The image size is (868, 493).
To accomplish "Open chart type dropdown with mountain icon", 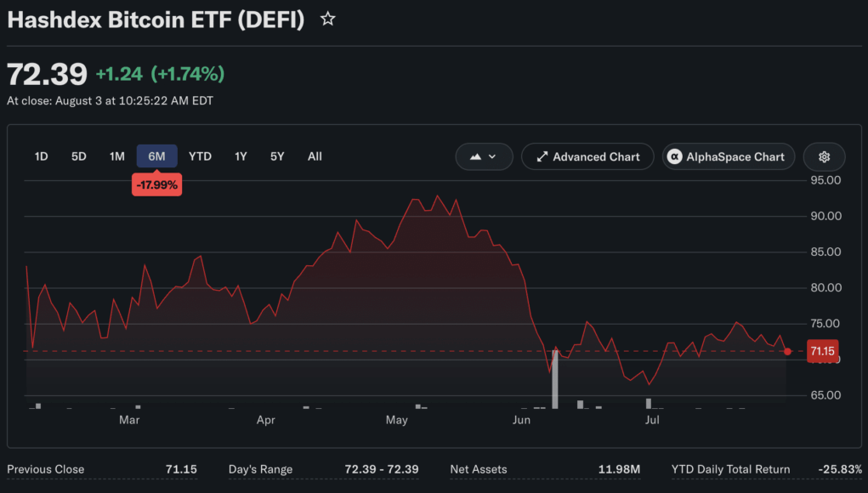I will coord(484,156).
